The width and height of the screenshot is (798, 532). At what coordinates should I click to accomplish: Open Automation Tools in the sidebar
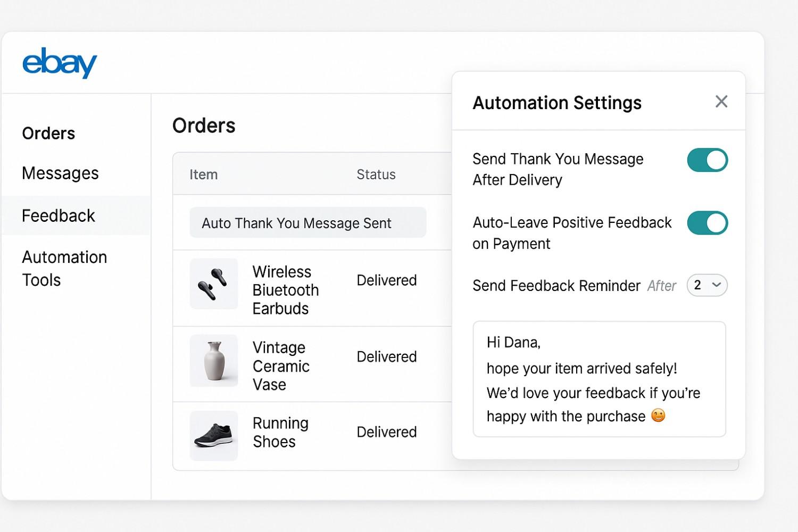point(64,268)
